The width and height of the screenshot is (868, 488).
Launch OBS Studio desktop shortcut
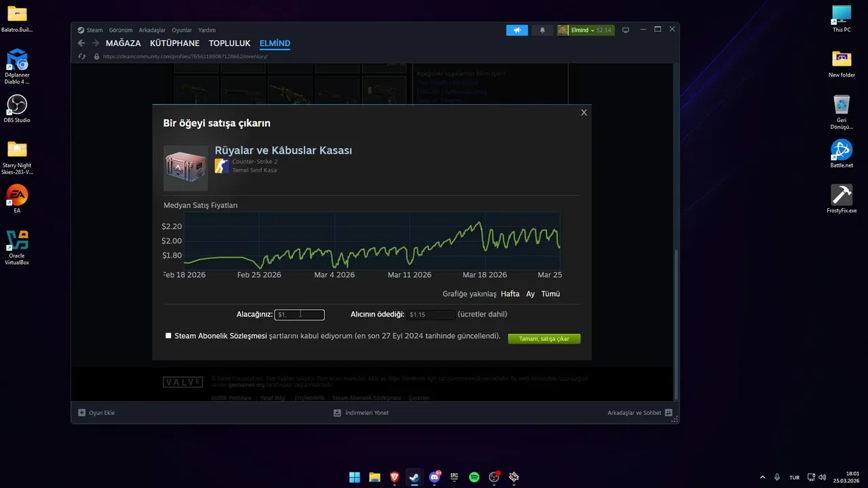[17, 108]
